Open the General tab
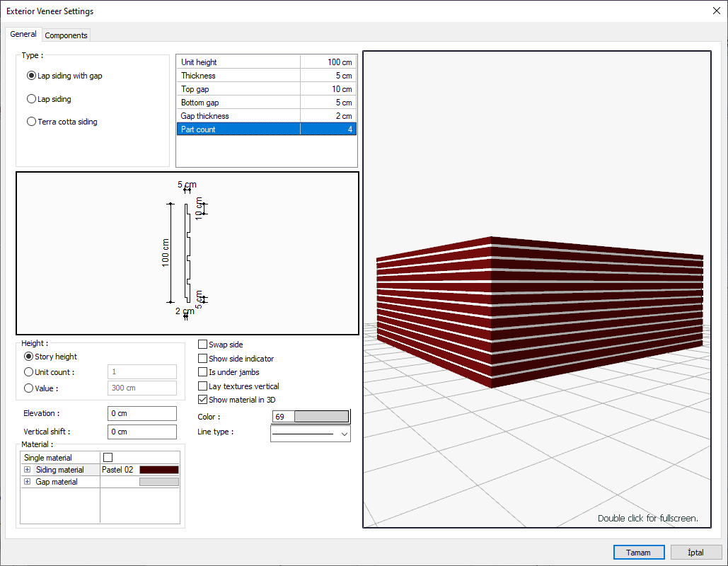Image resolution: width=728 pixels, height=566 pixels. click(x=23, y=34)
